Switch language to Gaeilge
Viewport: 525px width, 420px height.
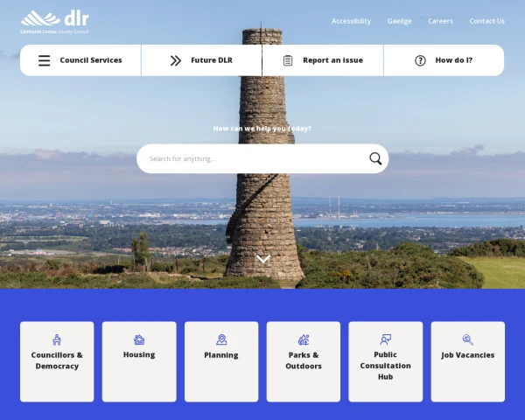399,21
